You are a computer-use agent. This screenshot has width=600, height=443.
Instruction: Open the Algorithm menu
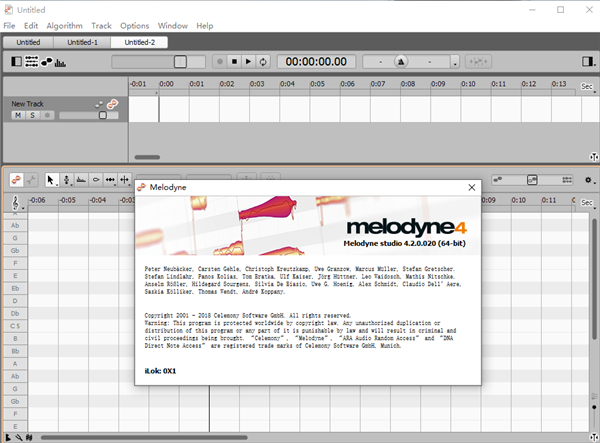(64, 26)
